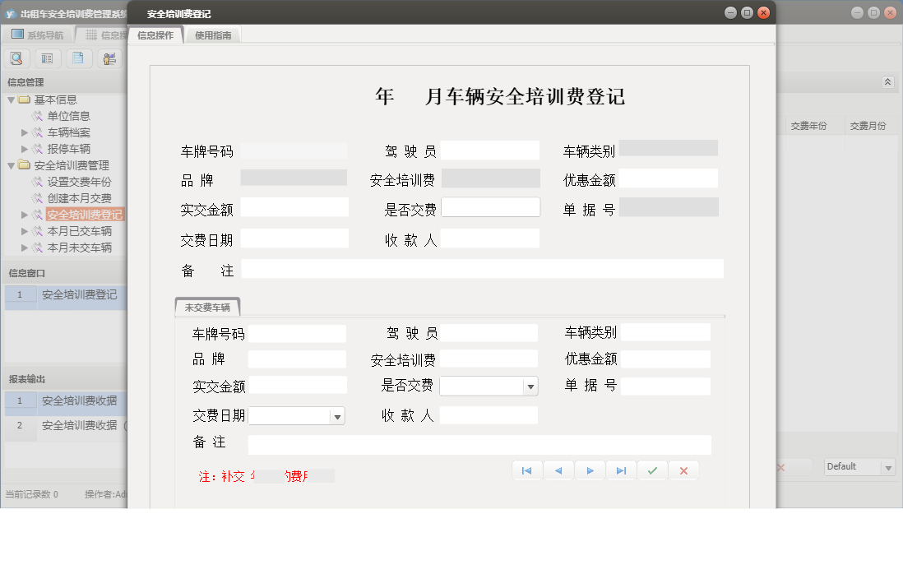The image size is (903, 588).
Task: Select the 未交费车辆 tab
Action: pos(206,305)
